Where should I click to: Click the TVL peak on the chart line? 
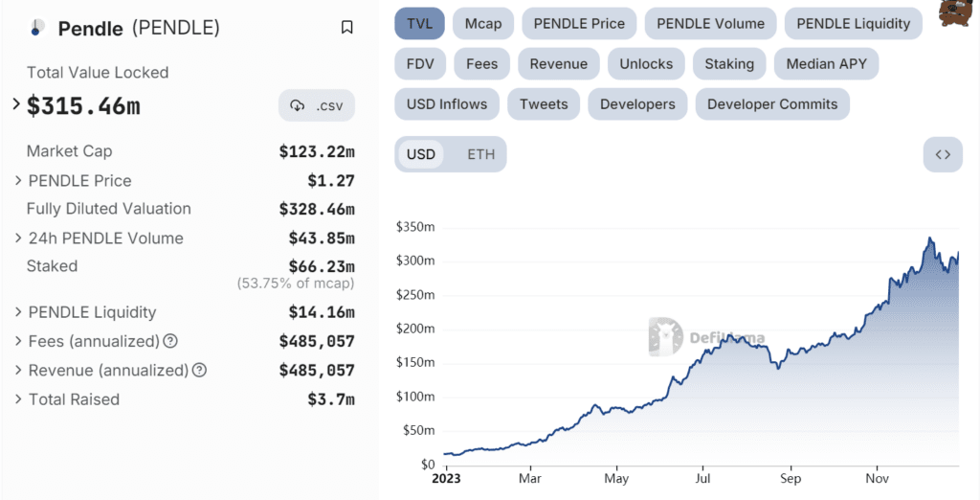point(929,239)
